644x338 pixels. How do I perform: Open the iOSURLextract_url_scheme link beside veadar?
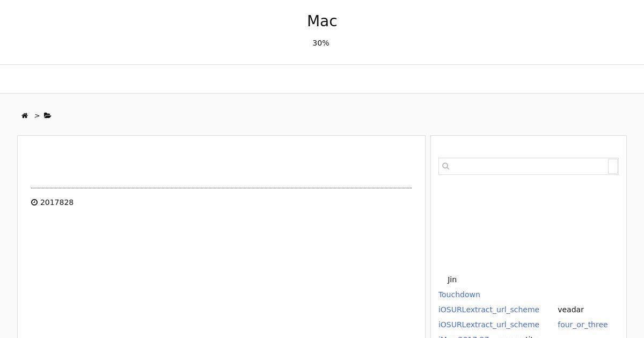click(489, 310)
